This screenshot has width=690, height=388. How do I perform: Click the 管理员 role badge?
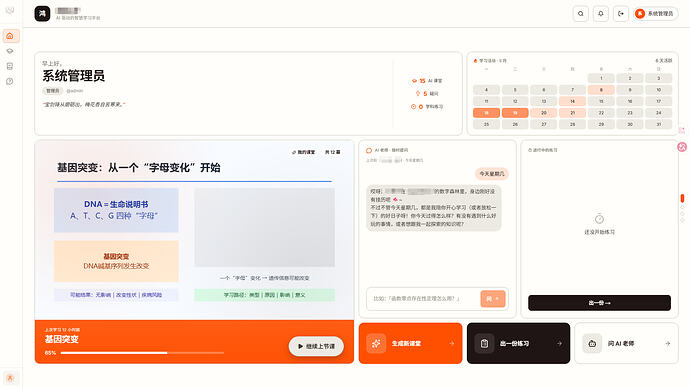tap(52, 91)
